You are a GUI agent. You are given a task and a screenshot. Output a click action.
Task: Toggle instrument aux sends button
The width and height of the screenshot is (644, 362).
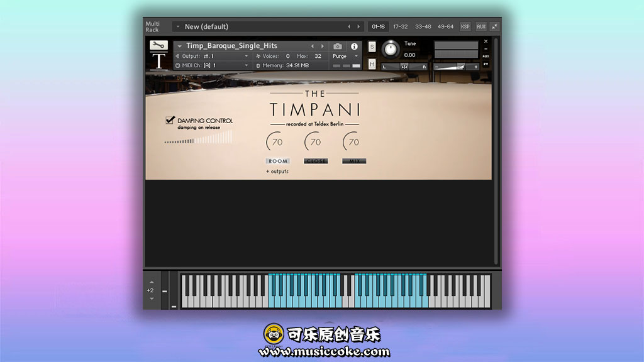tap(486, 56)
